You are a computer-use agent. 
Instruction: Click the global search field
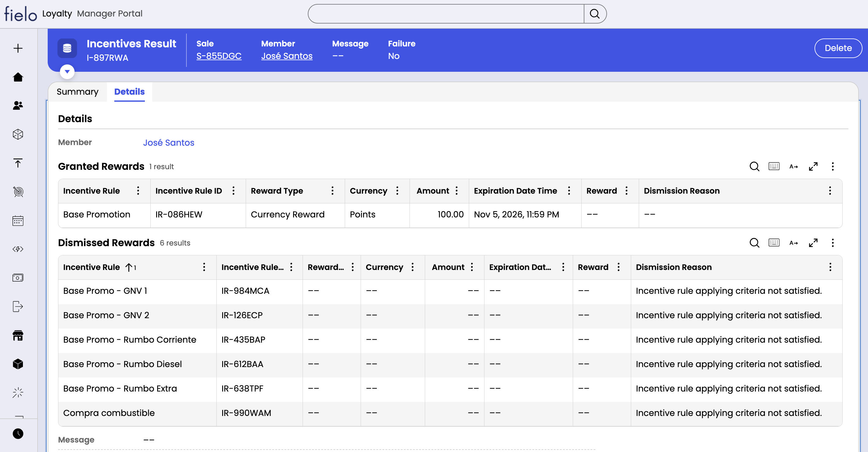click(x=445, y=14)
